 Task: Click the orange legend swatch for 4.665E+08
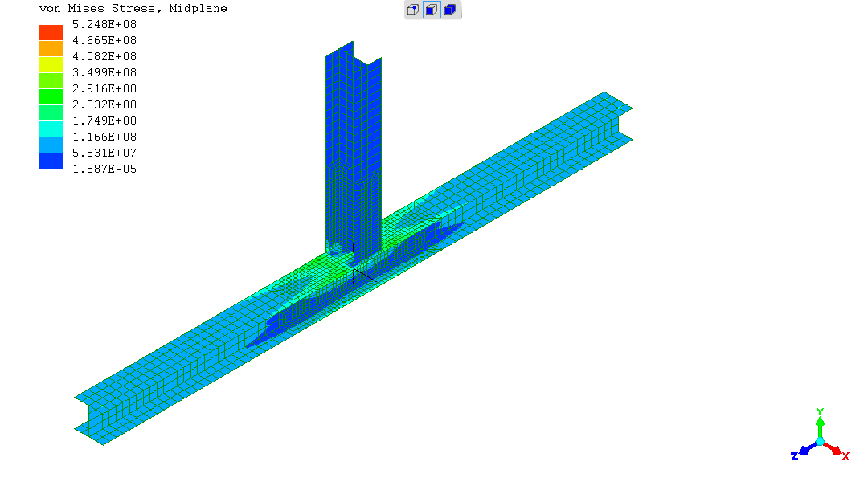coord(51,48)
